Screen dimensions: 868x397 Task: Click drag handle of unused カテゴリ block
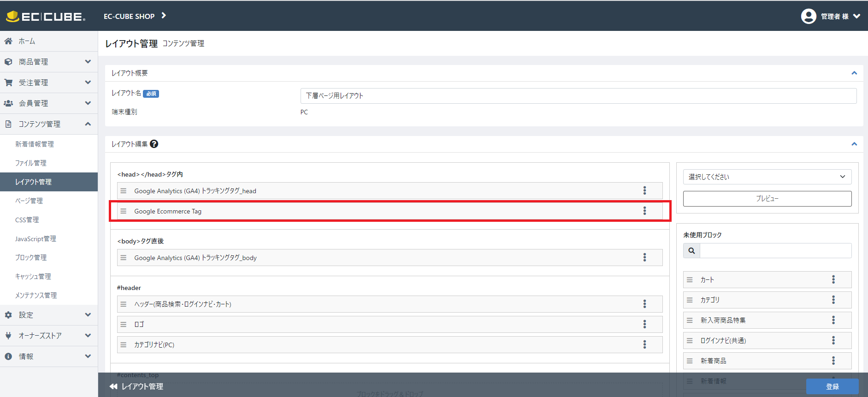[x=690, y=300]
